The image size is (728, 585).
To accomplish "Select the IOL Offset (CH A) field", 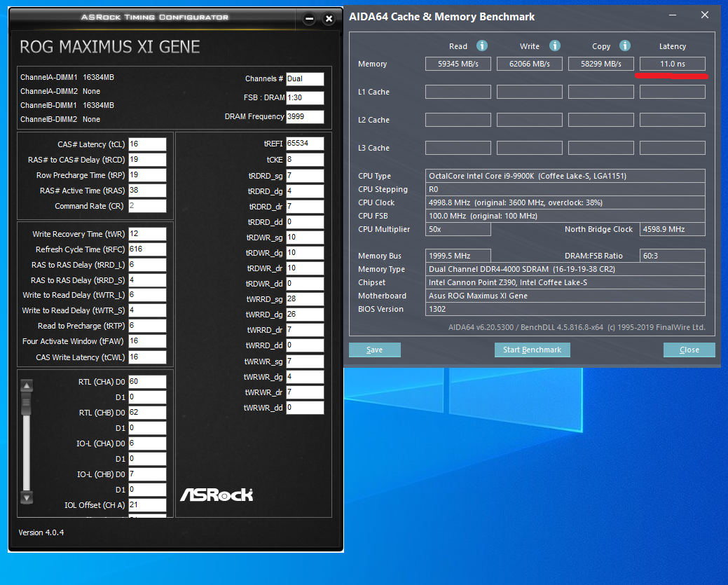I will click(147, 504).
